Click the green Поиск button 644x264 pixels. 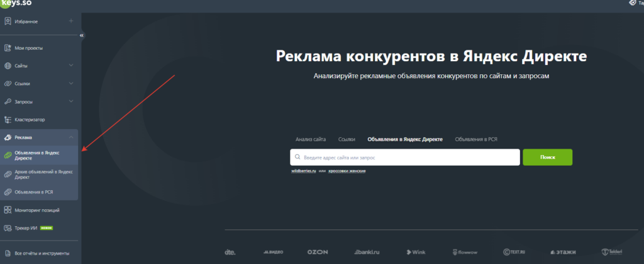click(548, 158)
